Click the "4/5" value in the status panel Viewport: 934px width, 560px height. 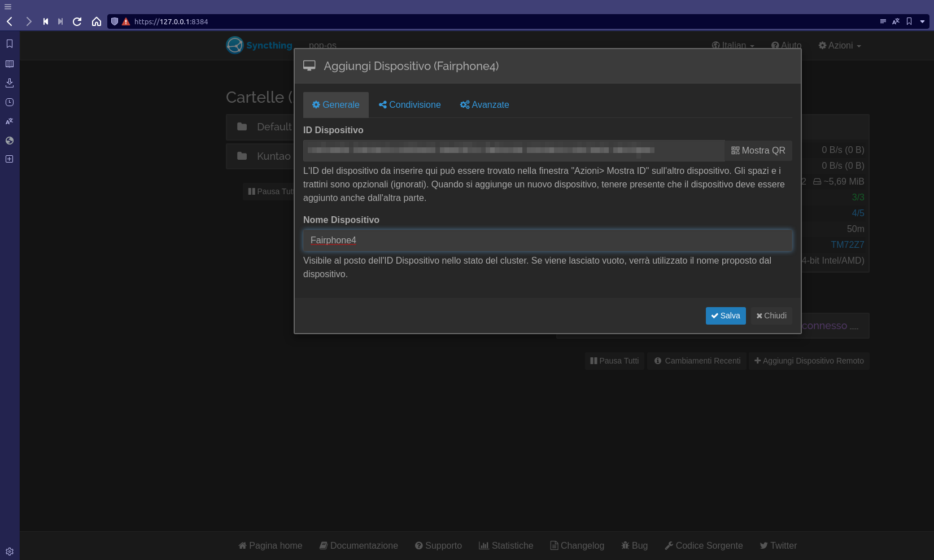click(858, 213)
